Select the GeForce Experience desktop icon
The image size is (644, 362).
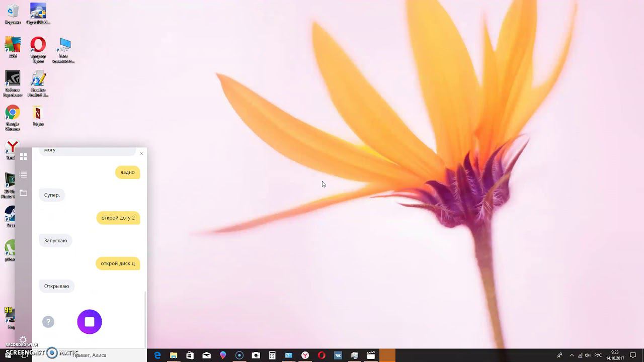click(13, 84)
